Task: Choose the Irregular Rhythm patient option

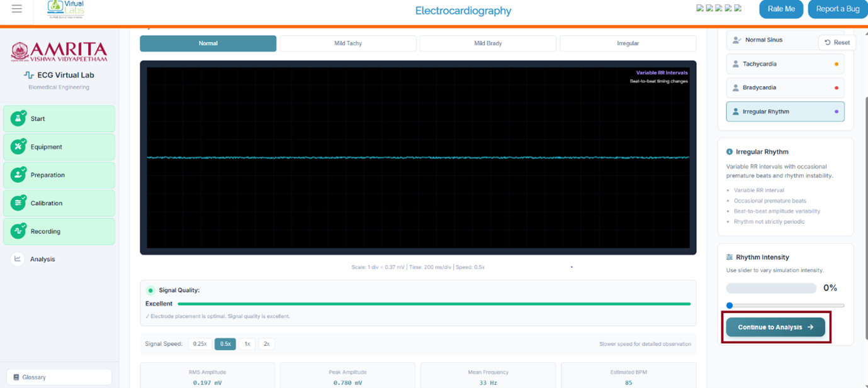Action: tap(785, 112)
